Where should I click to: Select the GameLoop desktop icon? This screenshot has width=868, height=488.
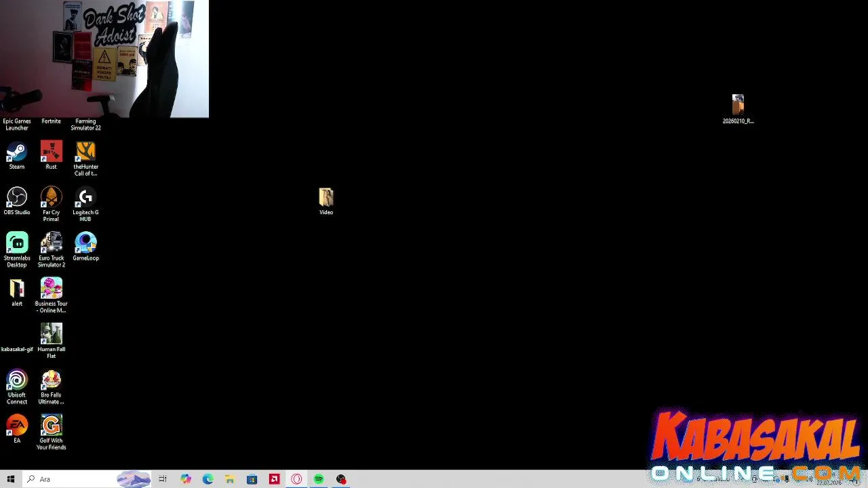[85, 247]
